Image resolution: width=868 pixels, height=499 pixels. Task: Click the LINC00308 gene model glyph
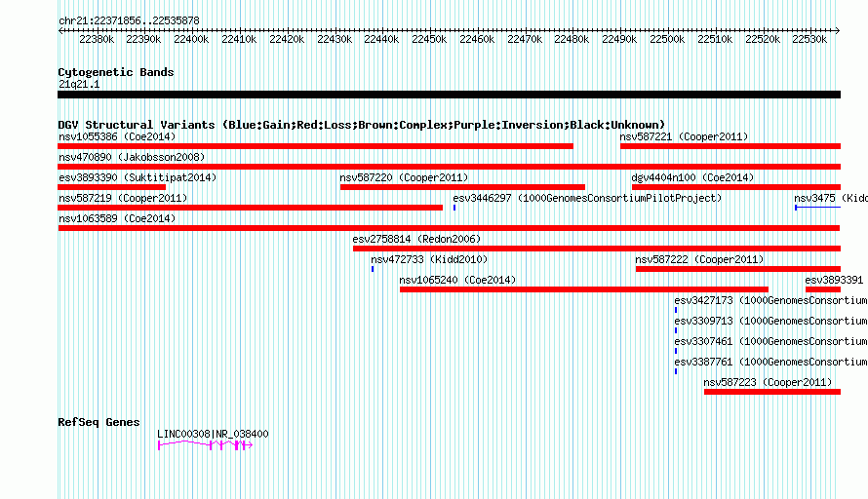tap(206, 444)
